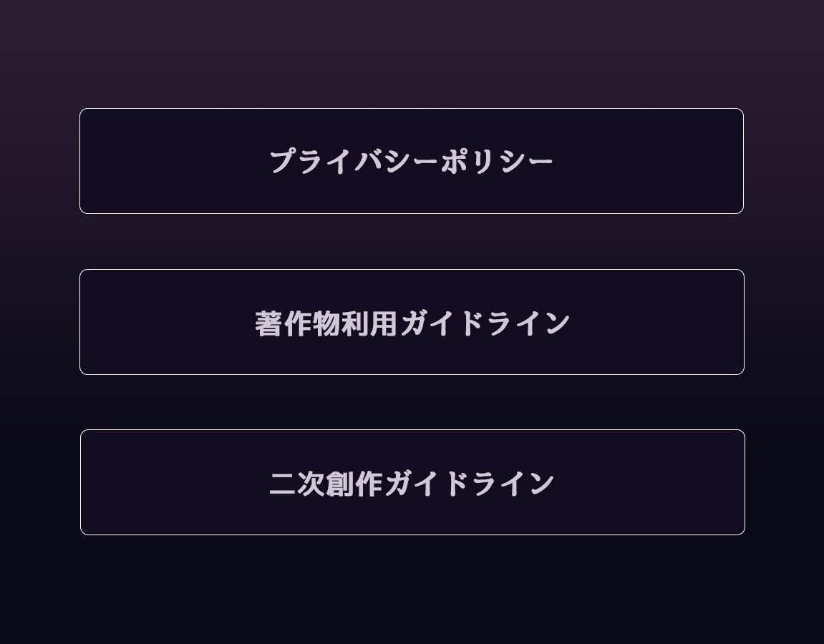The height and width of the screenshot is (644, 824).
Task: View the fan creation guidelines
Action: click(412, 483)
